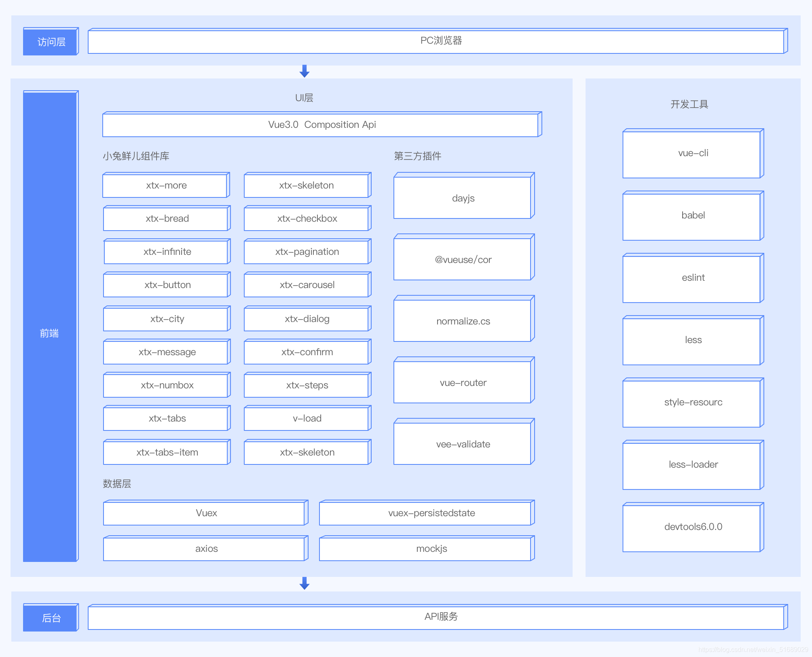Viewport: 812px width, 657px height.
Task: Click the xtx-bread component box
Action: (167, 218)
